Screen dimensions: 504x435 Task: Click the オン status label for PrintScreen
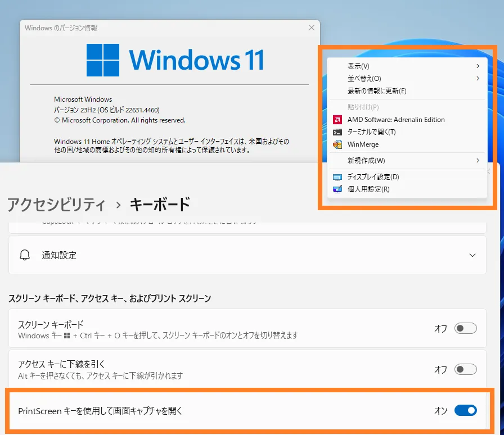440,411
